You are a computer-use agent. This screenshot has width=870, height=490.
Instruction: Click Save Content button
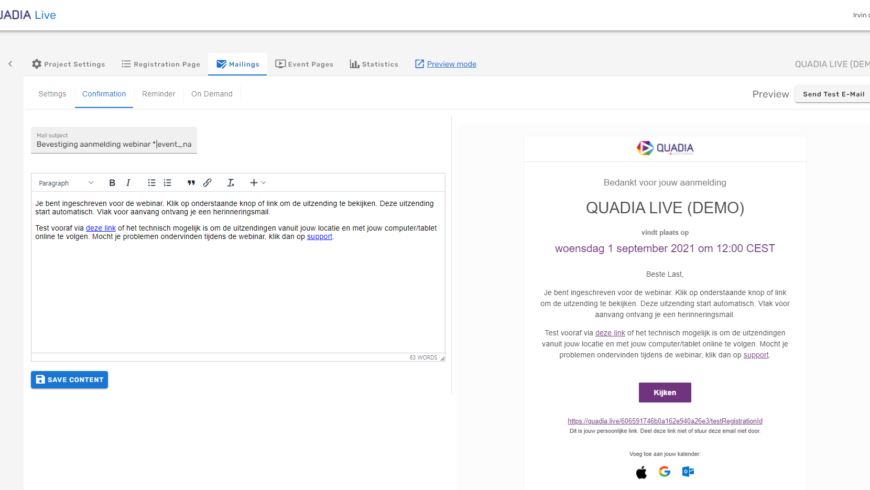[69, 380]
